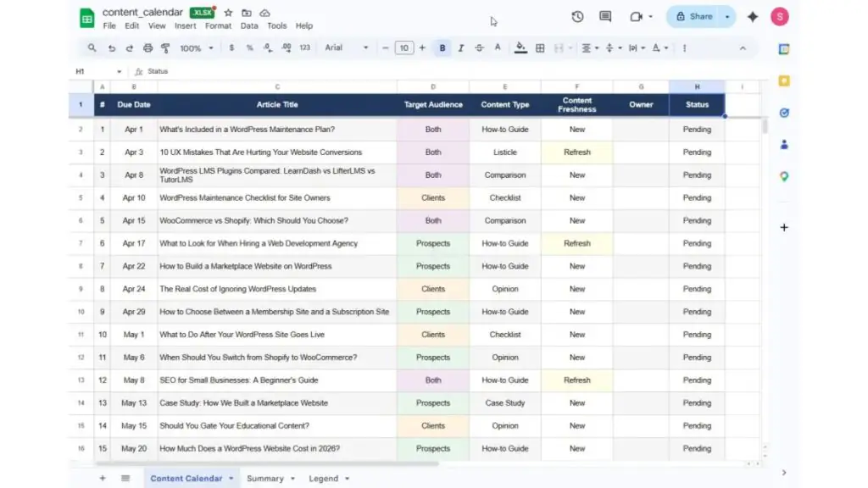The image size is (868, 488).
Task: Open fill color picker
Action: (x=520, y=48)
